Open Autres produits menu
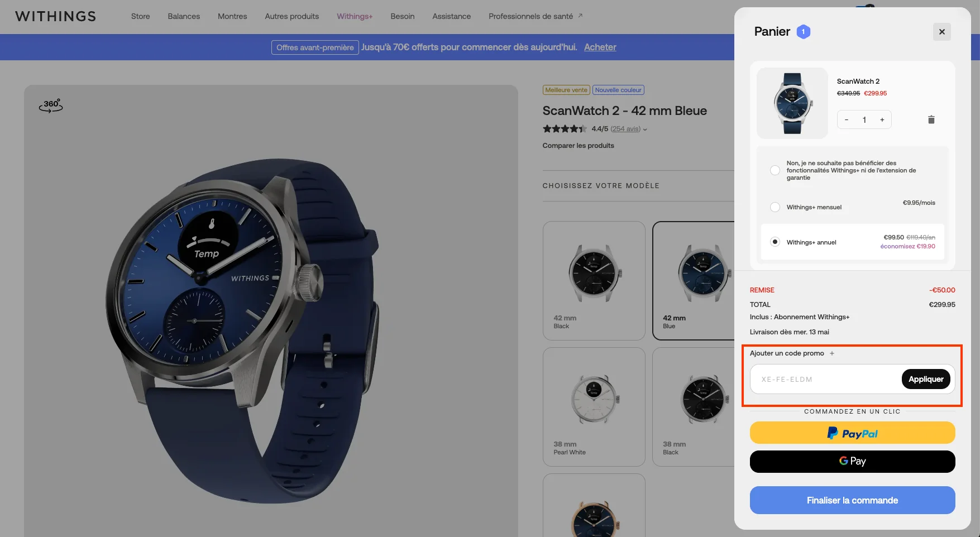 click(x=292, y=16)
